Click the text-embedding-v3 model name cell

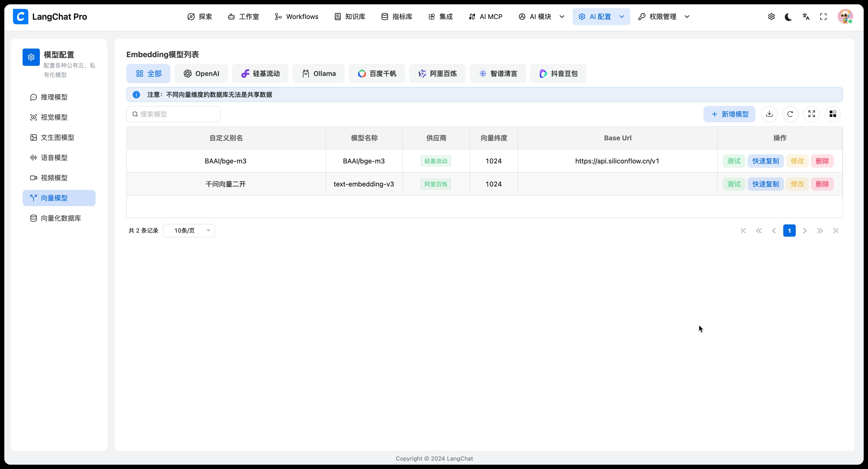point(364,184)
